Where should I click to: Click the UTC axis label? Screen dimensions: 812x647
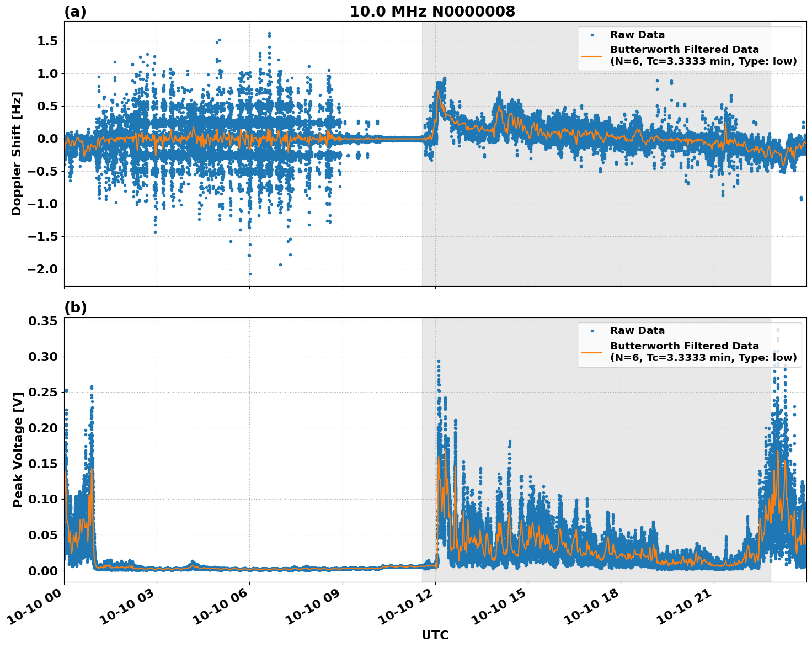435,635
